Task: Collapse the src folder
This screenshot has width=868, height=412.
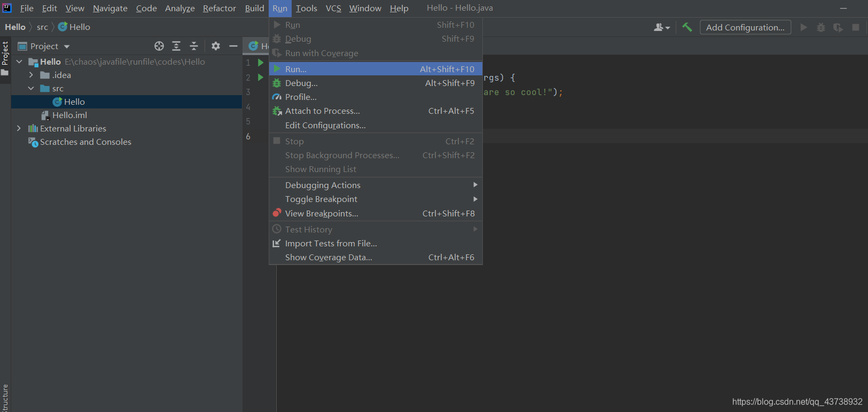Action: coord(31,88)
